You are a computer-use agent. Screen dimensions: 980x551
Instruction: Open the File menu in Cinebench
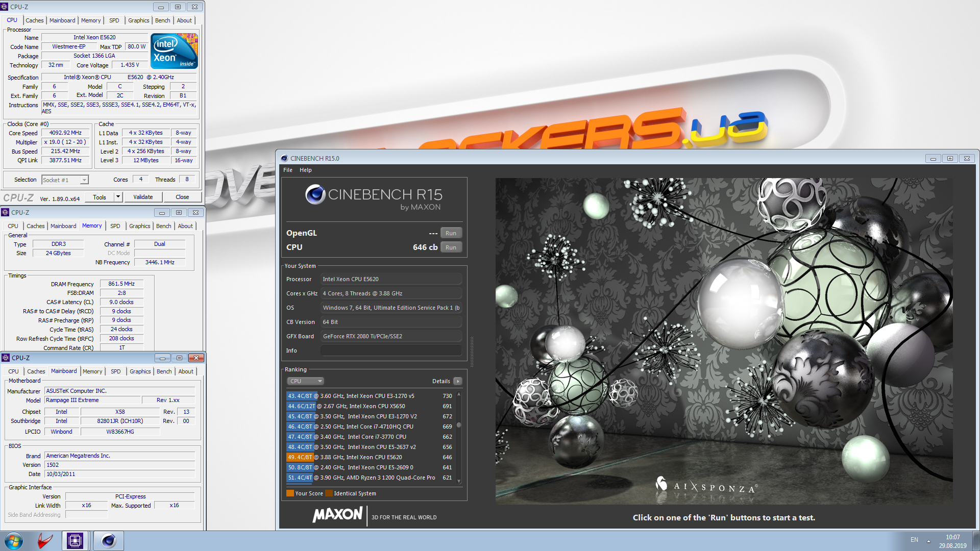tap(288, 170)
